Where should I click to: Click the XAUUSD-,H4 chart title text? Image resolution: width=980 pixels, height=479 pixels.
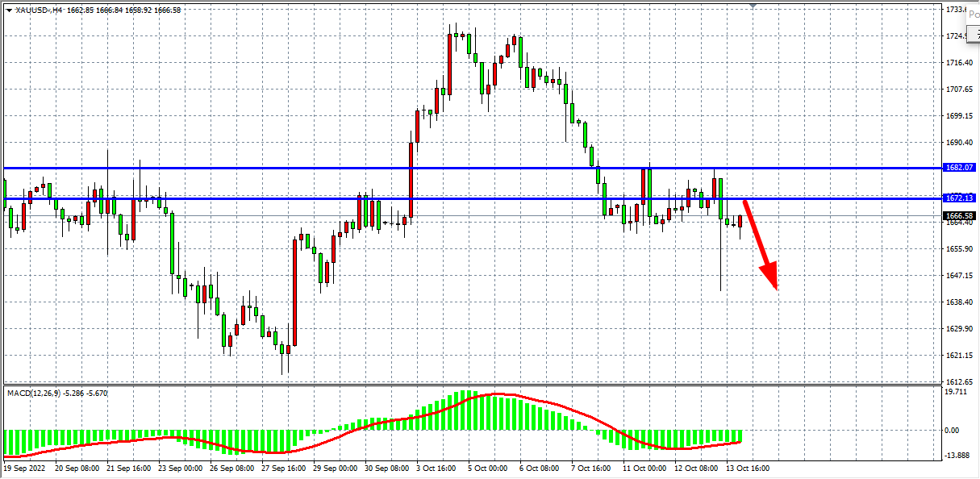(x=39, y=10)
